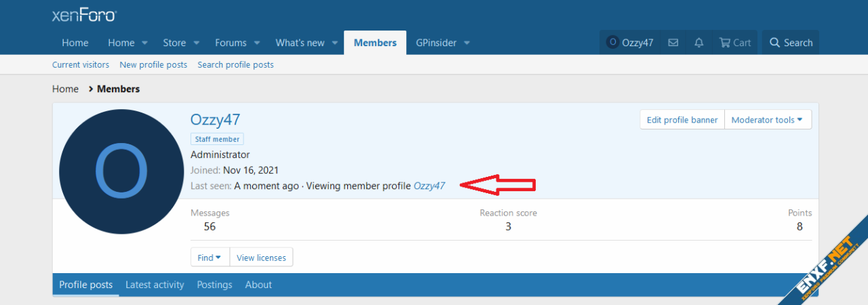The height and width of the screenshot is (305, 868).
Task: Open the shopping Cart
Action: point(734,43)
